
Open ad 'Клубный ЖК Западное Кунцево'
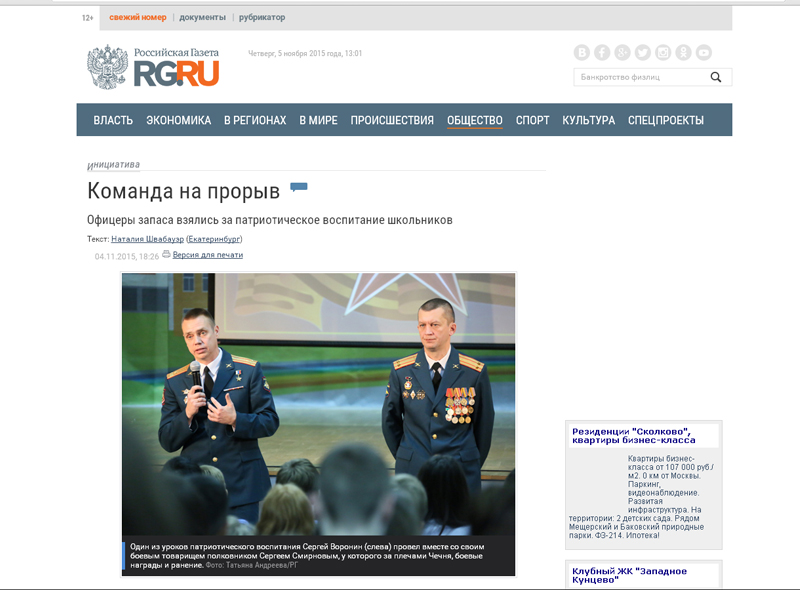630,575
